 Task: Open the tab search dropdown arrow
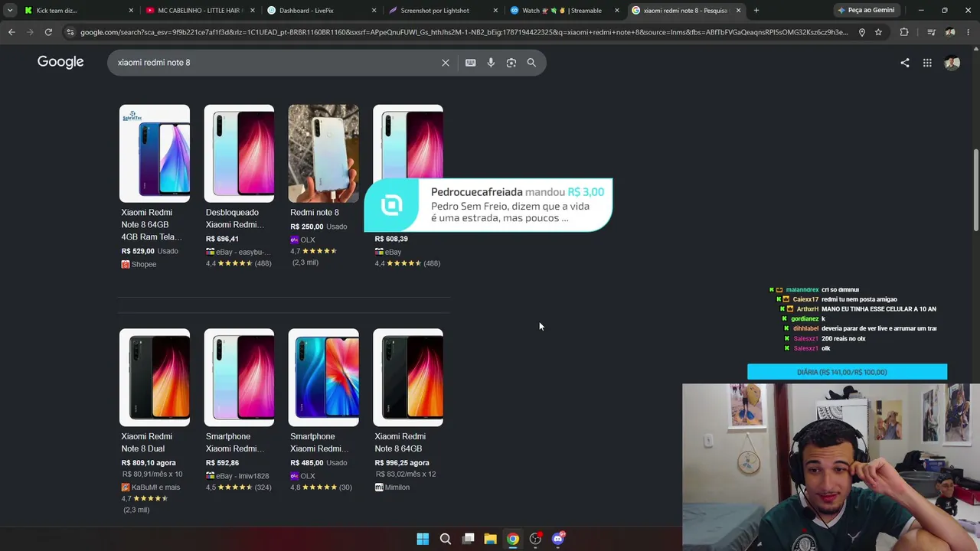pyautogui.click(x=10, y=11)
